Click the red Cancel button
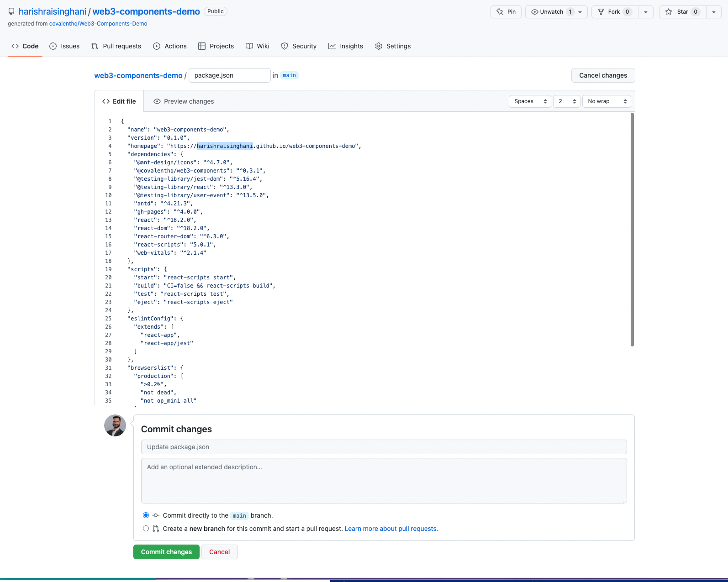The image size is (728, 582). (x=220, y=552)
